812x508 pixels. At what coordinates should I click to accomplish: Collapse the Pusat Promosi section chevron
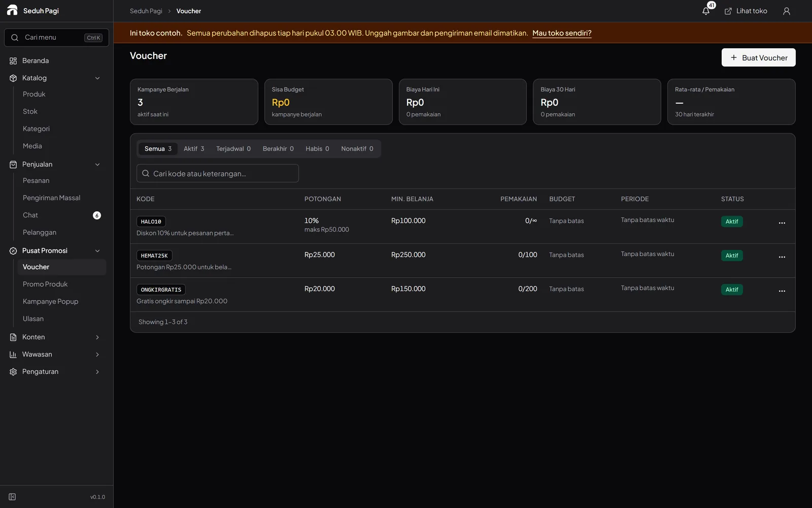coord(97,251)
